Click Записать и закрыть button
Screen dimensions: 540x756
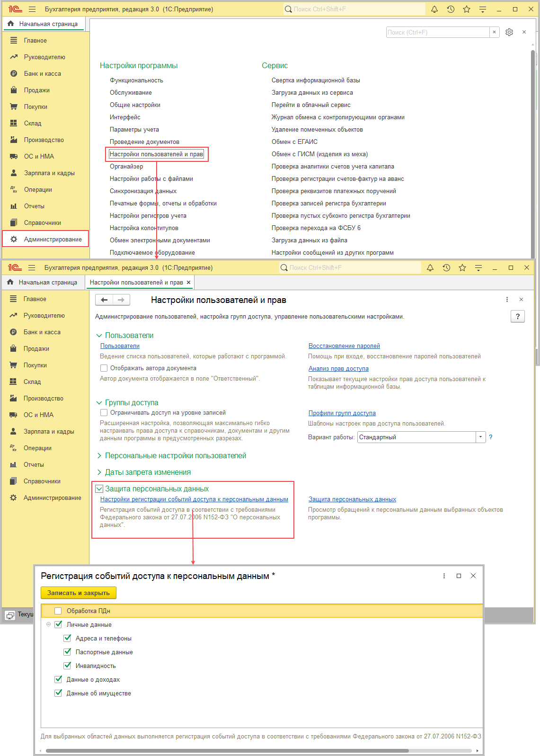(x=79, y=593)
